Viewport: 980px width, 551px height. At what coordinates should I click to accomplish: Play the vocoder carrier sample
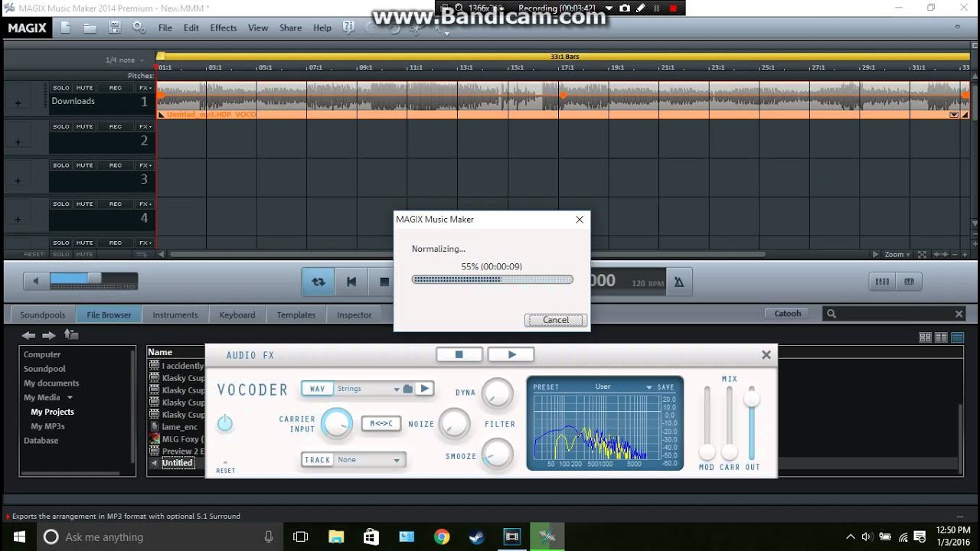425,389
